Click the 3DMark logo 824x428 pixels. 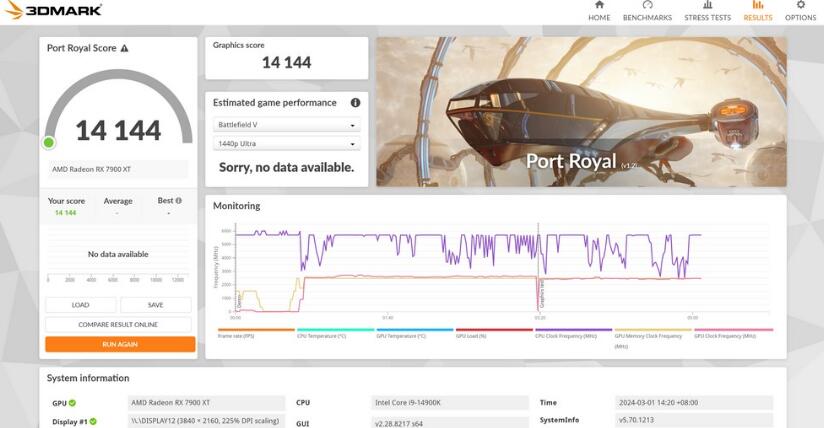coord(53,9)
